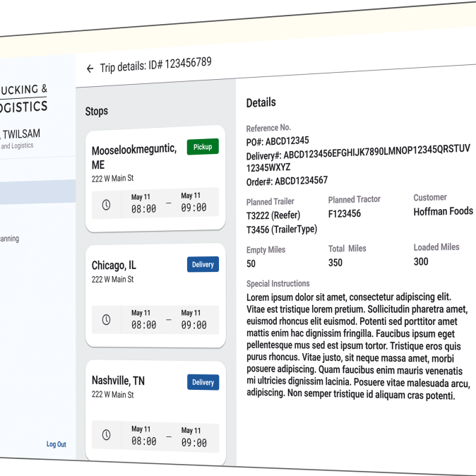Screen dimensions: 476x476
Task: Click the Trucking & Logistics logo
Action: pos(24,98)
